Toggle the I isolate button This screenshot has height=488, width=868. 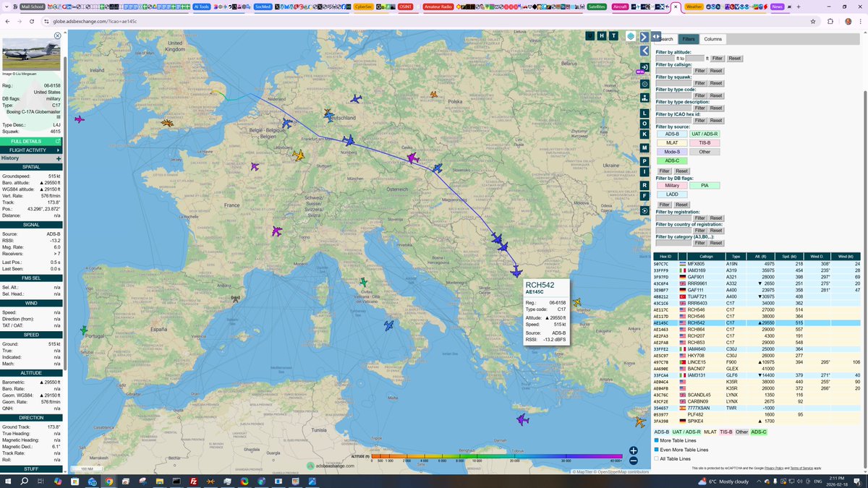(644, 172)
